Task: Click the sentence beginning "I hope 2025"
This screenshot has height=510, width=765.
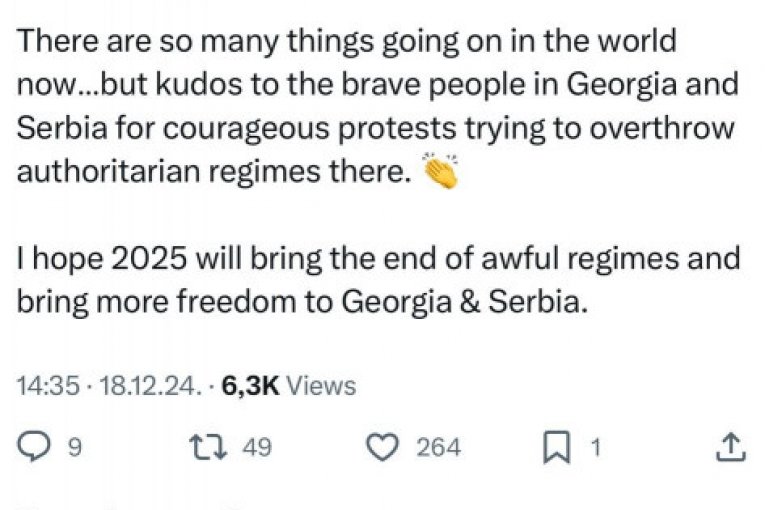Action: 379,259
